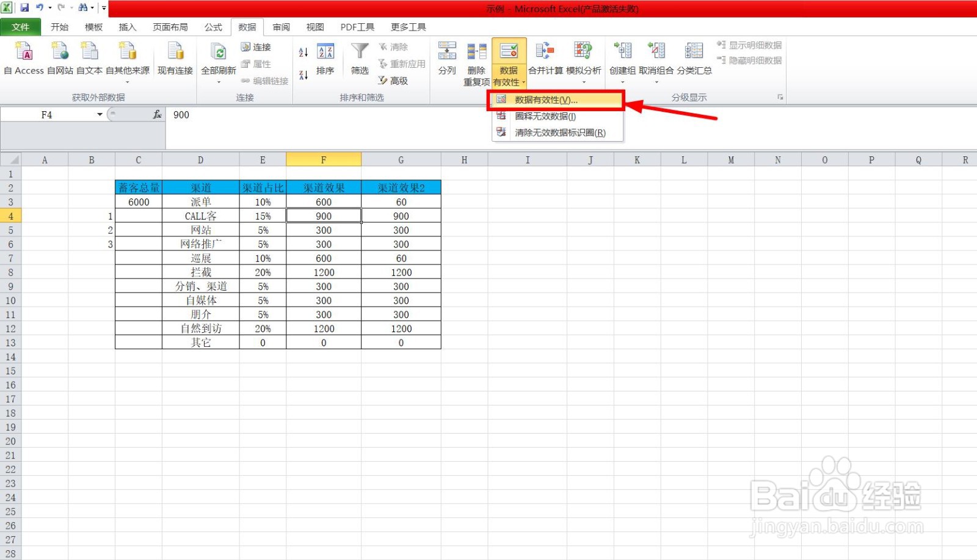
Task: Click the 重新应用 reapply button
Action: click(402, 64)
